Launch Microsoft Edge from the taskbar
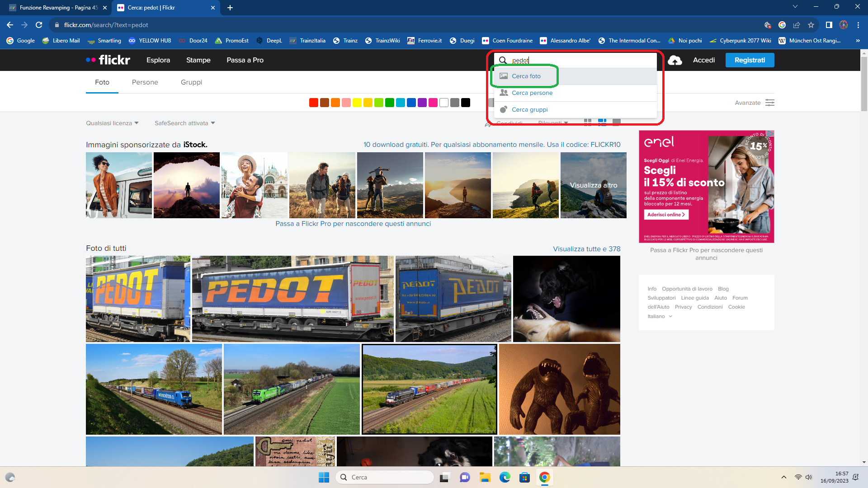868x488 pixels. 505,477
